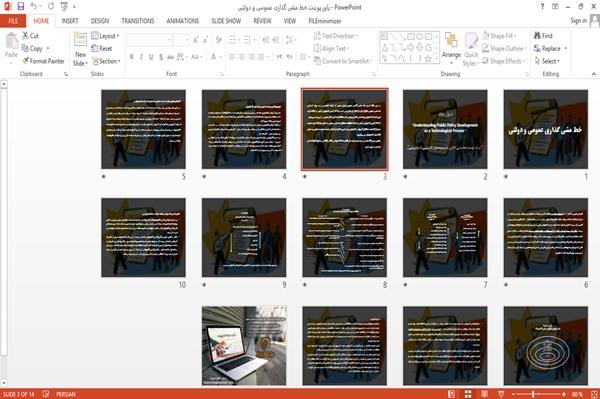This screenshot has height=399, width=600.
Task: Toggle Strikethrough formatting
Action: [170, 57]
